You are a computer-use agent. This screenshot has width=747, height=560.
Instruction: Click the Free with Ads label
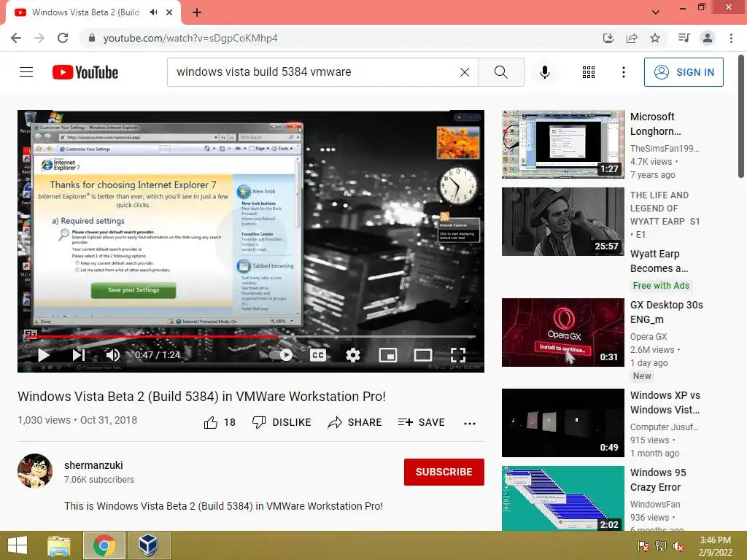coord(661,285)
